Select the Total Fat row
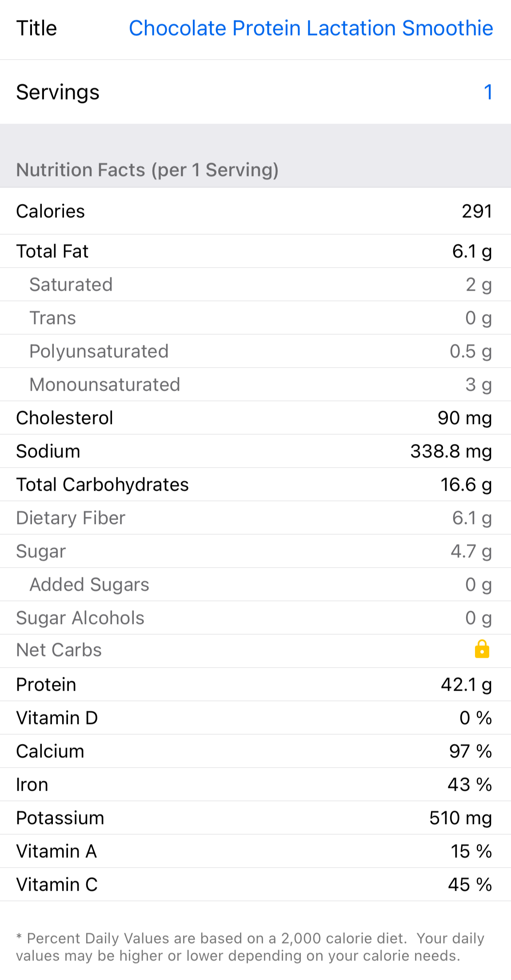The height and width of the screenshot is (980, 511). (x=255, y=252)
